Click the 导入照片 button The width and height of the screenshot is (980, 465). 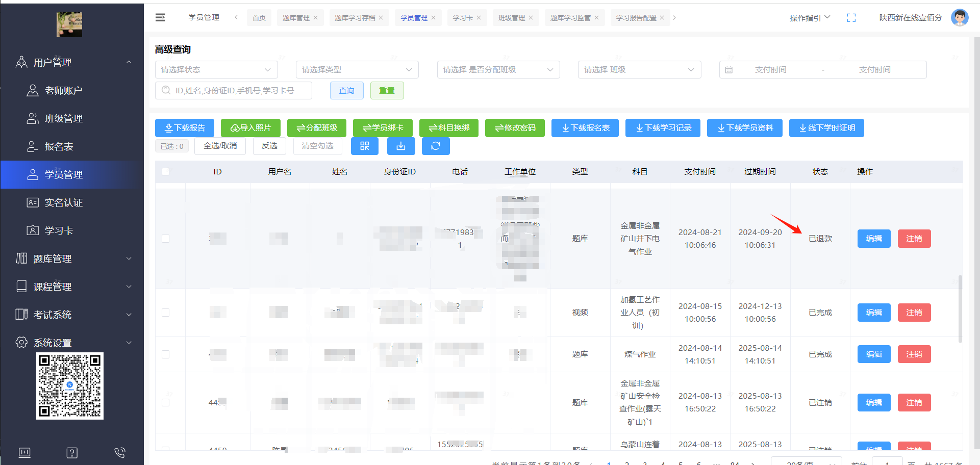250,128
